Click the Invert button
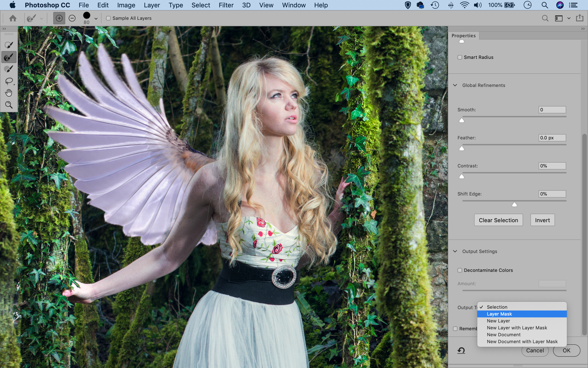Image resolution: width=588 pixels, height=368 pixels. 542,220
